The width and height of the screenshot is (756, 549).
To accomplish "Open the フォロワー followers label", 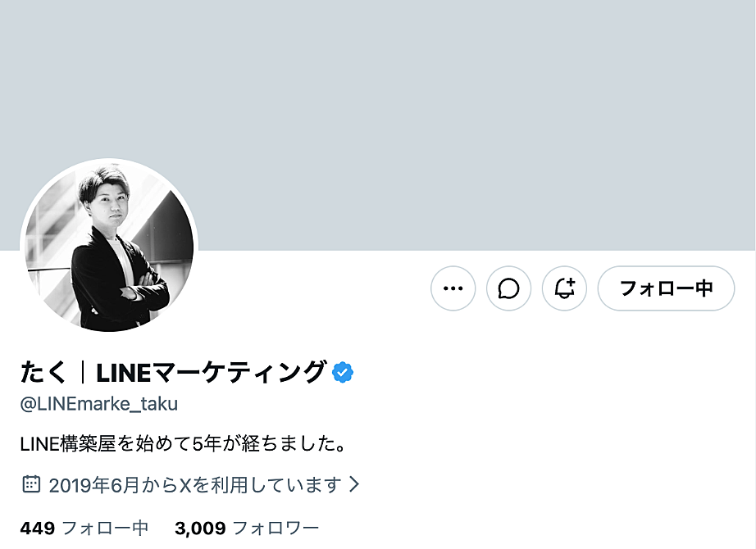I will point(276,529).
